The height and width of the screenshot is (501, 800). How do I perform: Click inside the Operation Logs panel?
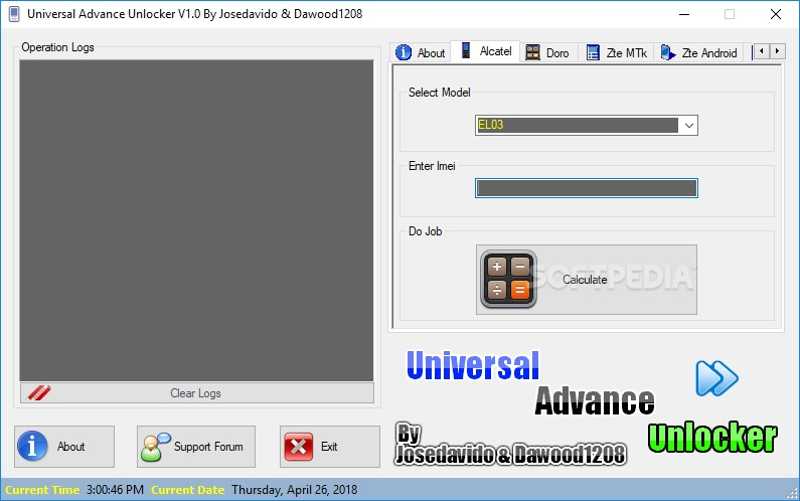click(196, 220)
